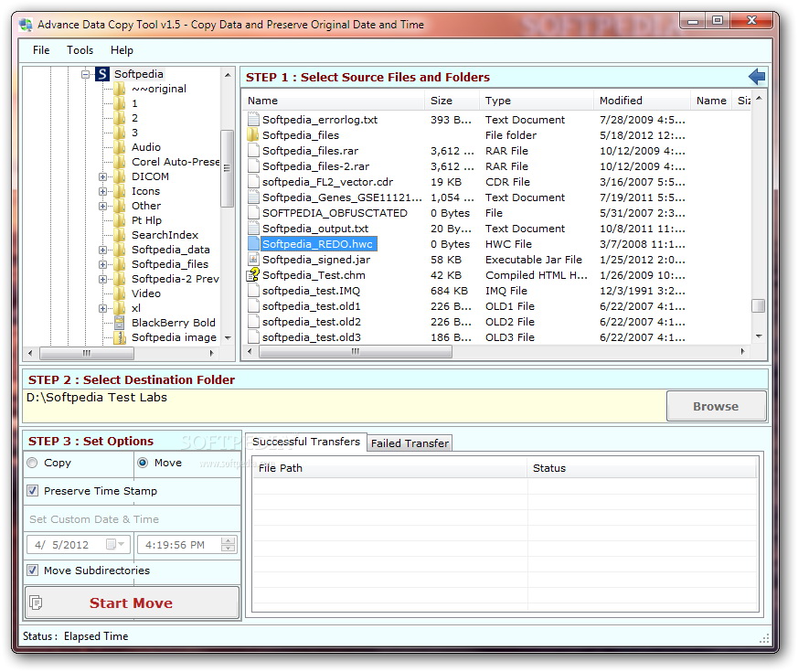Open the File menu

coord(41,50)
